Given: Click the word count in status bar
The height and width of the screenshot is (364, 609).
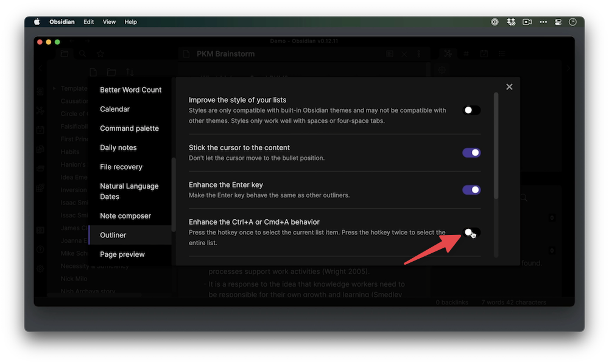Looking at the screenshot, I should (x=514, y=303).
